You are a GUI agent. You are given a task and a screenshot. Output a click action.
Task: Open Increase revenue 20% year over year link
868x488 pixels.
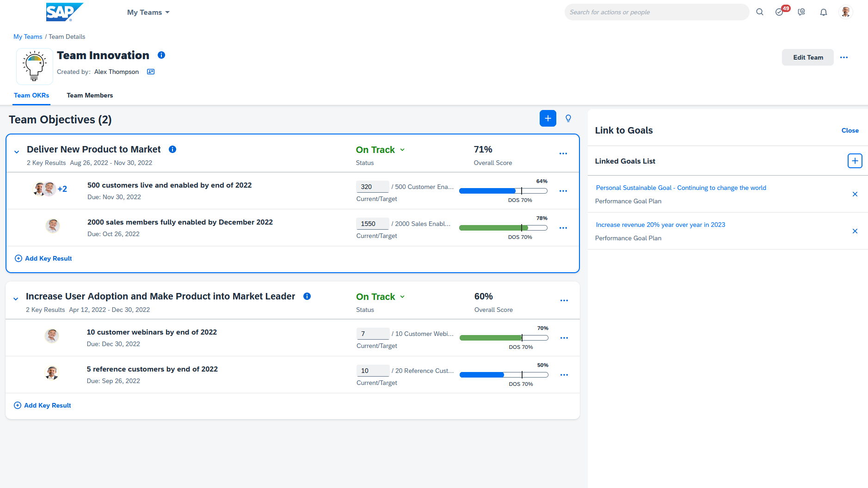pos(660,225)
